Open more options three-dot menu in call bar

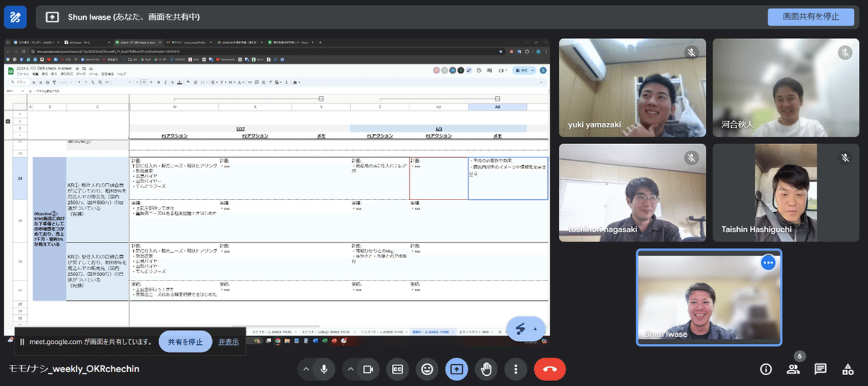[515, 369]
